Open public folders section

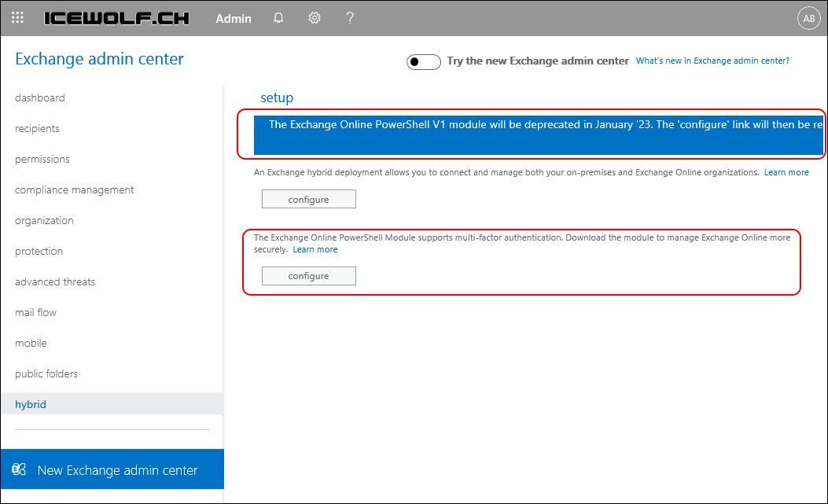point(46,373)
